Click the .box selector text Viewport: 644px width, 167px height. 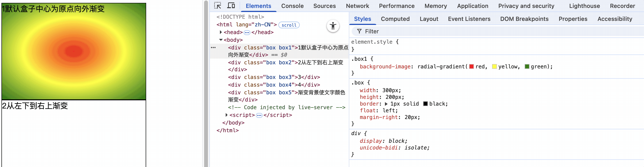(357, 83)
